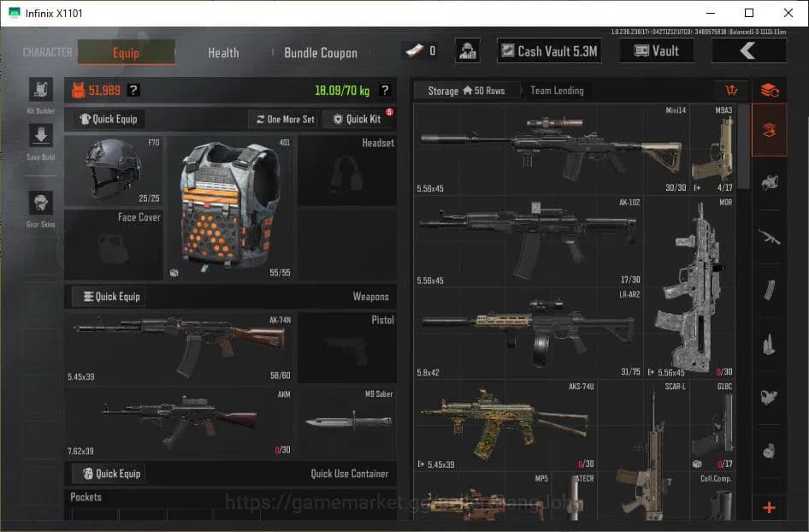
Task: Click the Save Build download icon
Action: pyautogui.click(x=41, y=136)
